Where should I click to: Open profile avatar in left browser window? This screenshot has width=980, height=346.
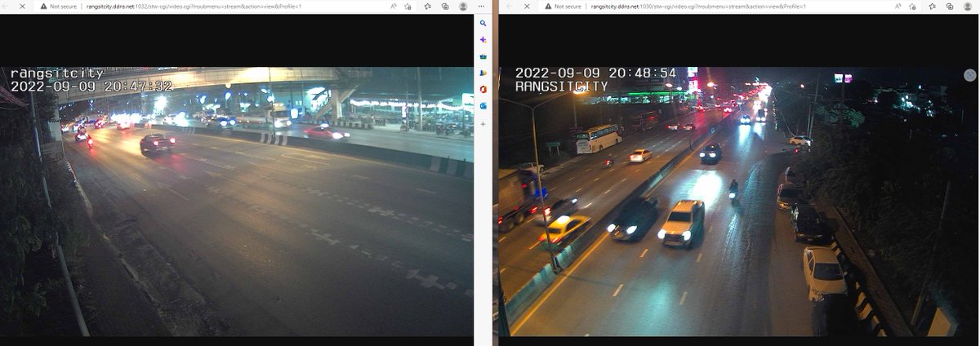(463, 6)
